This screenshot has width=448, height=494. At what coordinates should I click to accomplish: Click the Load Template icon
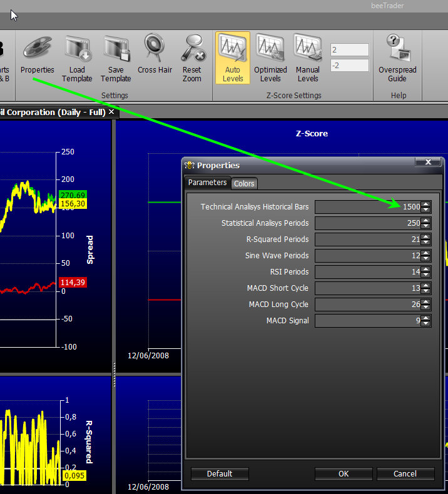77,49
